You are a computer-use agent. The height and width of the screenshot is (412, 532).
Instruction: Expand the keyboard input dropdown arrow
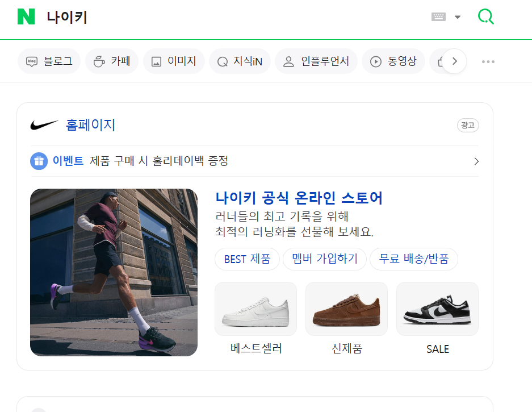point(458,17)
